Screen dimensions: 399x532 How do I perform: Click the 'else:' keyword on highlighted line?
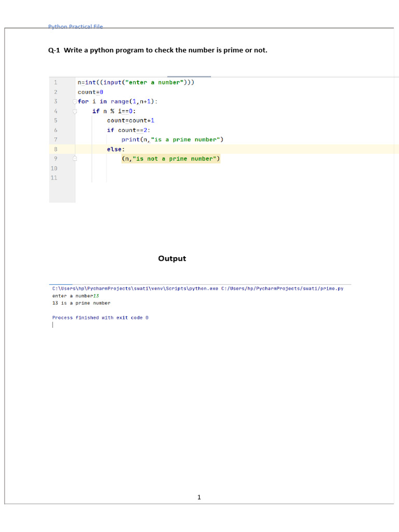click(116, 149)
